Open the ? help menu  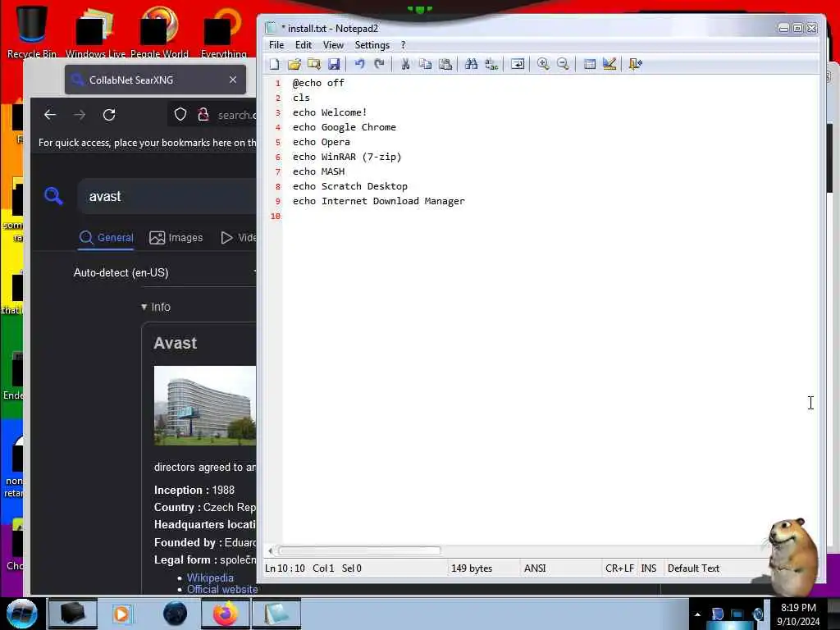[404, 45]
